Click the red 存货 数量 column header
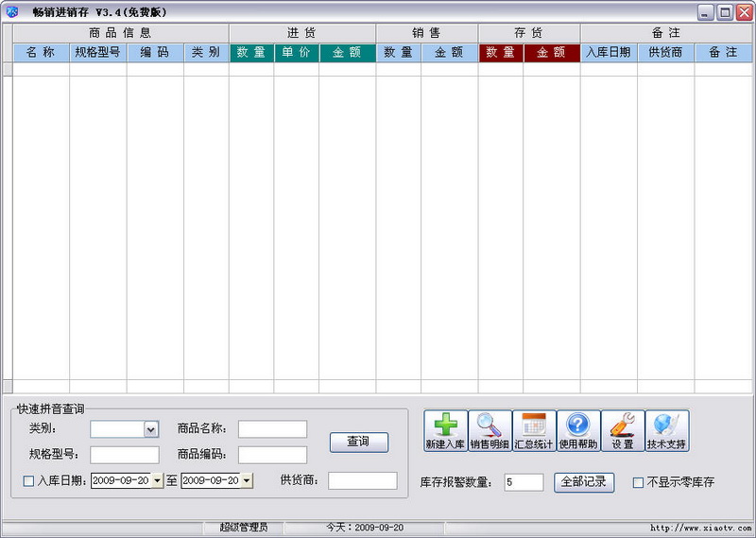Image resolution: width=756 pixels, height=538 pixels. click(500, 53)
